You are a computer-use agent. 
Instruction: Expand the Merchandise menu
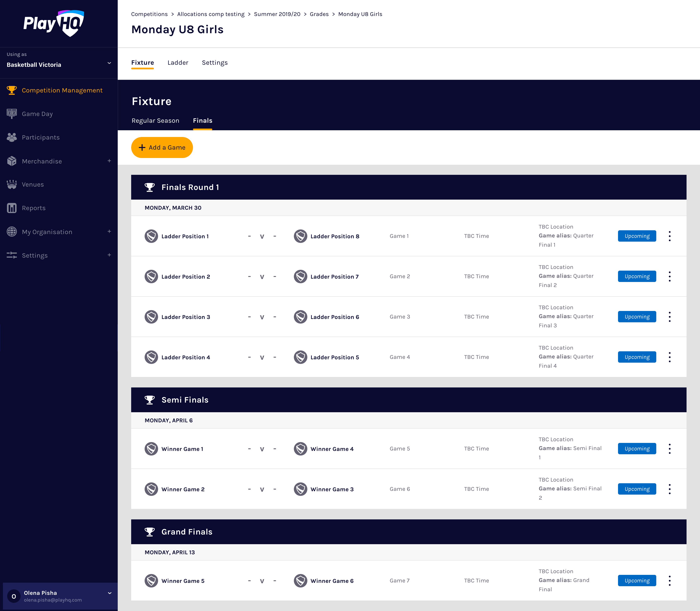click(109, 161)
